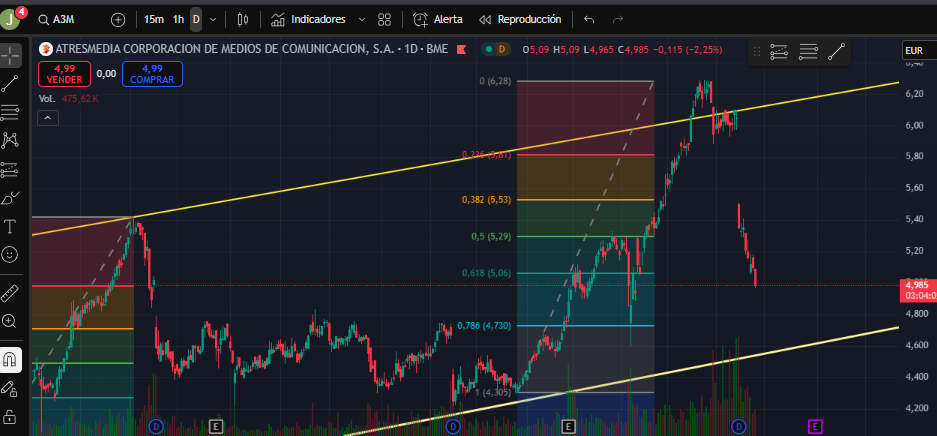The image size is (937, 436).
Task: Grab the floating toolbar drag handle
Action: point(757,52)
